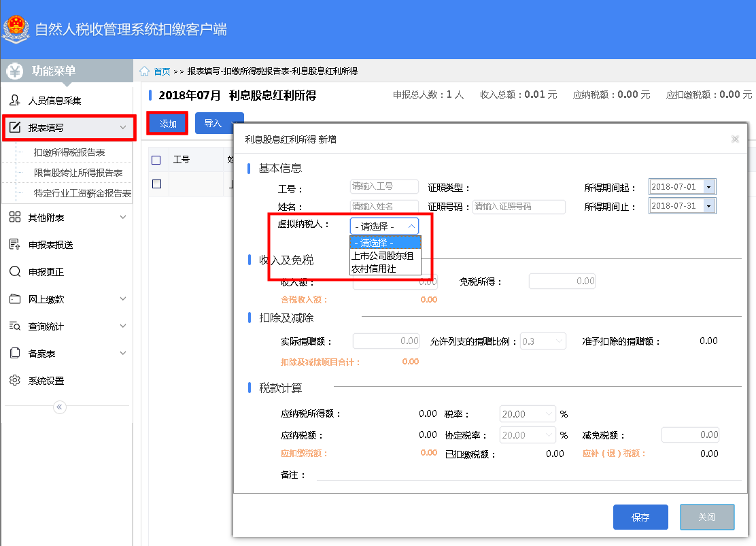The width and height of the screenshot is (756, 546).
Task: Click the 系统设置 gear icon
Action: coord(15,381)
